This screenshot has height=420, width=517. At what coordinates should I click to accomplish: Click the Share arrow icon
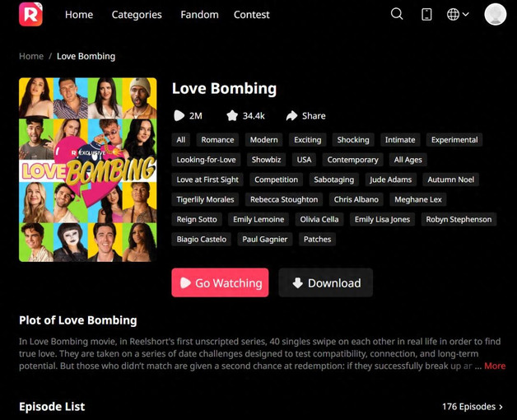[x=291, y=116]
